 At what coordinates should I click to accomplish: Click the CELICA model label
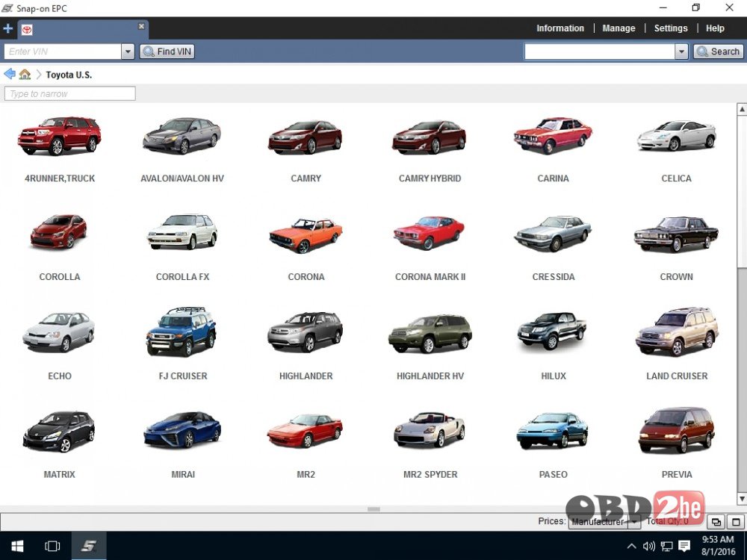tap(677, 178)
